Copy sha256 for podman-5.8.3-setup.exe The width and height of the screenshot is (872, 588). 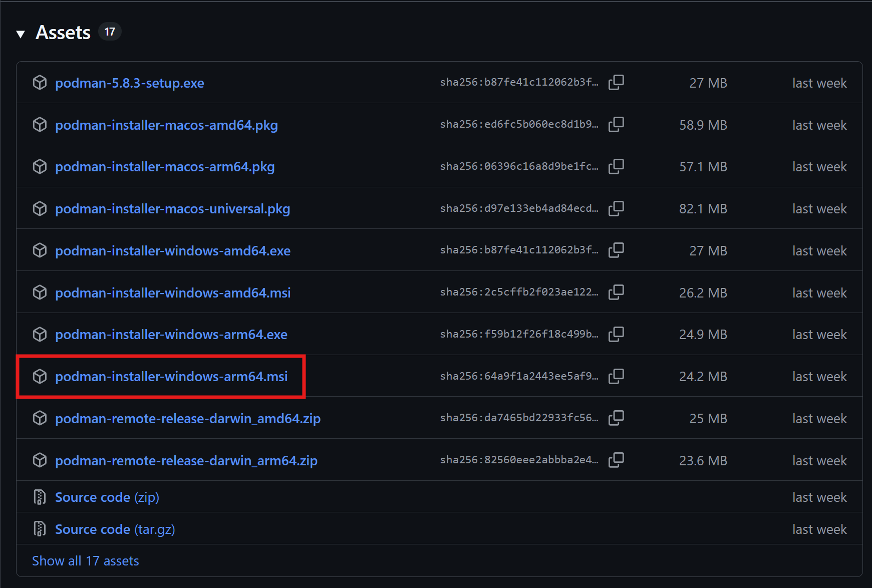click(616, 83)
